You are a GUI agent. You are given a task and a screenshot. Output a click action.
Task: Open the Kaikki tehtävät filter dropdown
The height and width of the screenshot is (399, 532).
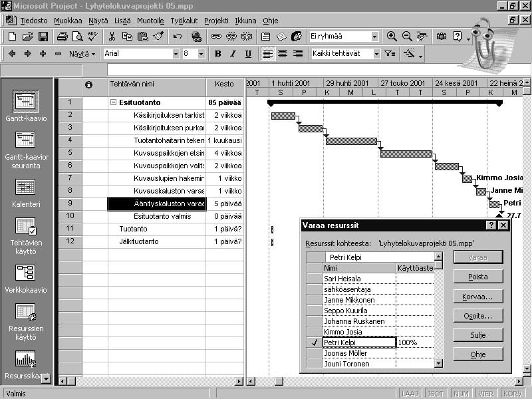point(376,54)
